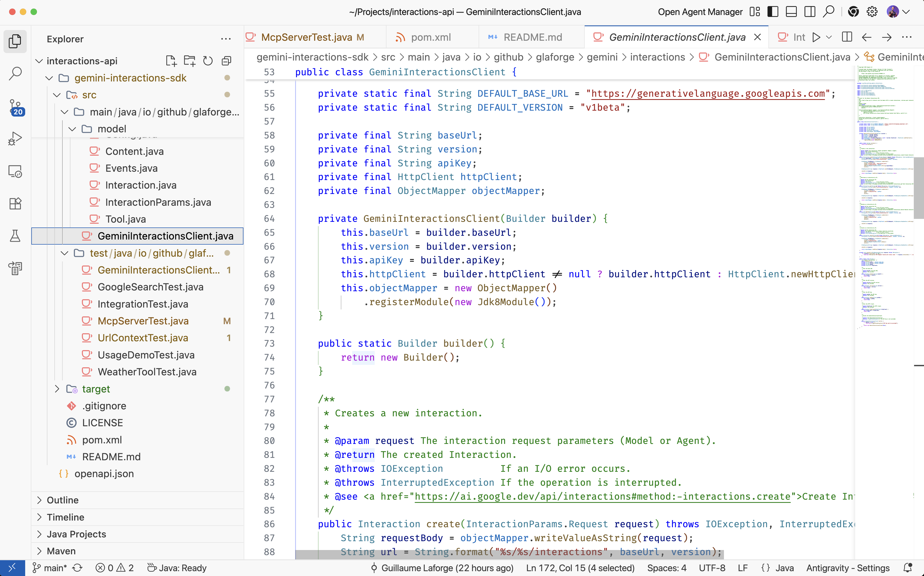Screen dimensions: 924x576
Task: Refresh the Explorer file tree
Action: point(208,61)
